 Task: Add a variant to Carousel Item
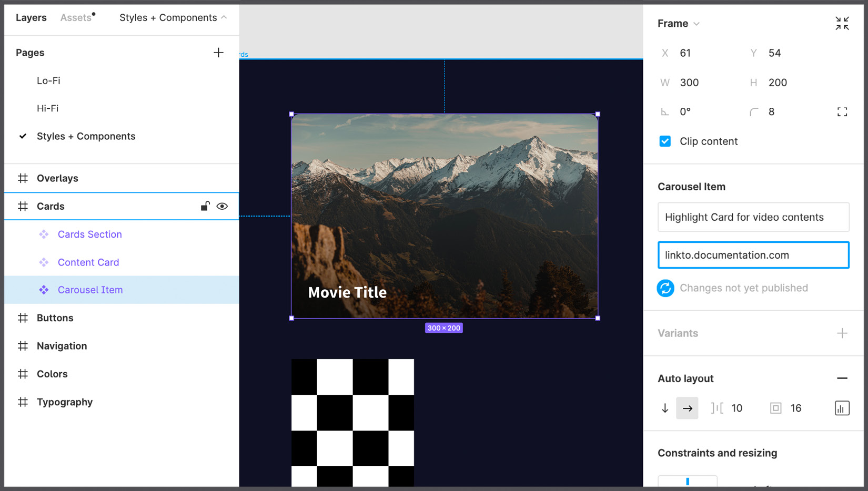(x=842, y=333)
